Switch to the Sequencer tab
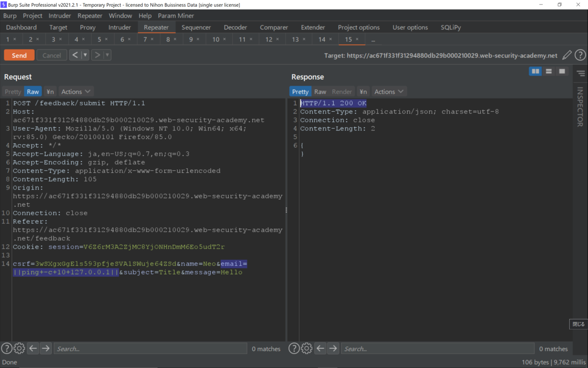This screenshot has height=368, width=588. (196, 27)
